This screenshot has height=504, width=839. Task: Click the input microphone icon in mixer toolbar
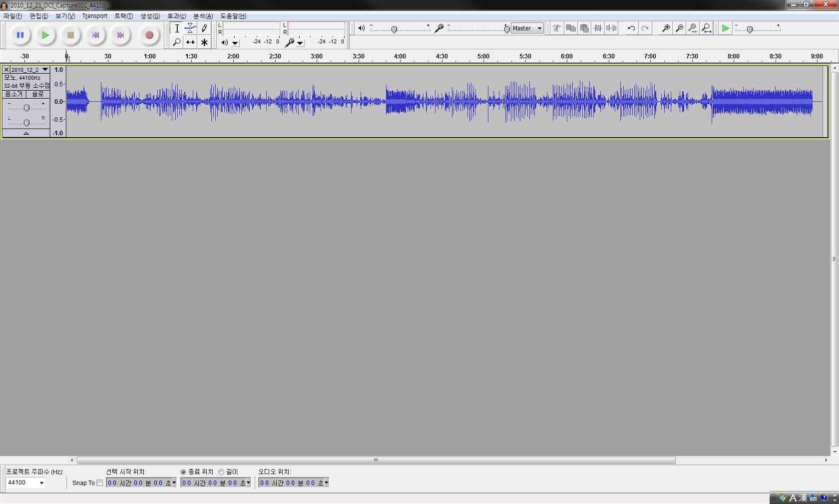439,28
